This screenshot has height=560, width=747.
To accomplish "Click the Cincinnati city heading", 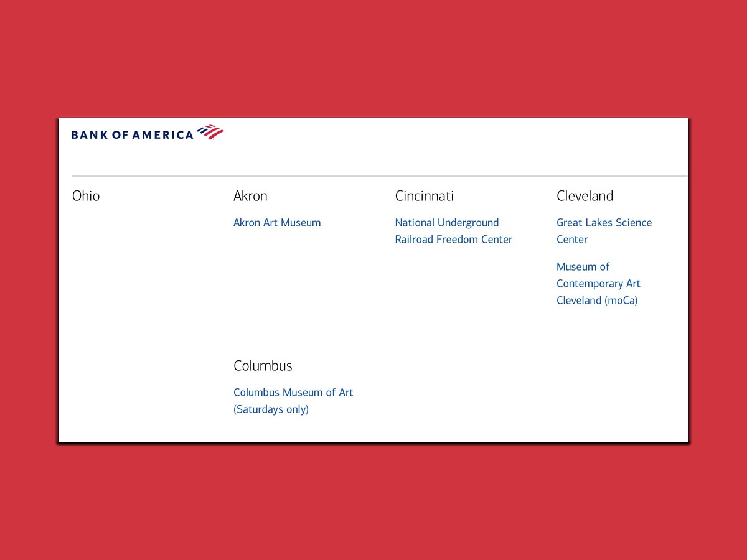I will click(x=424, y=196).
